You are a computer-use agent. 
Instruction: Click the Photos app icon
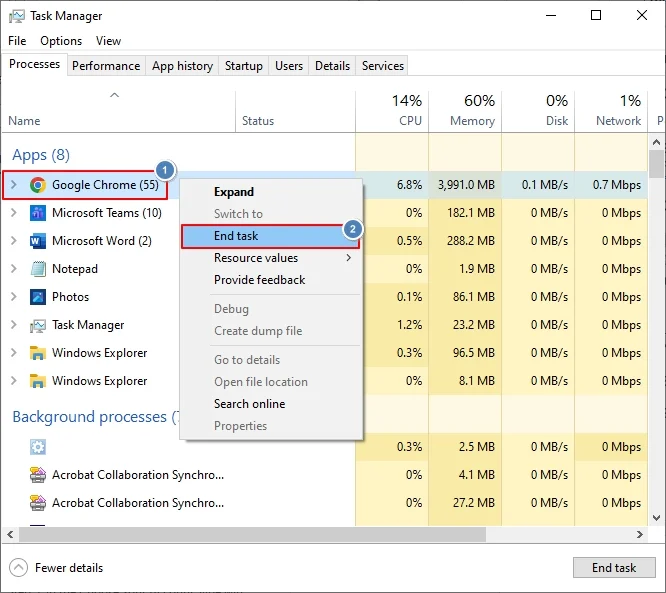click(x=38, y=297)
